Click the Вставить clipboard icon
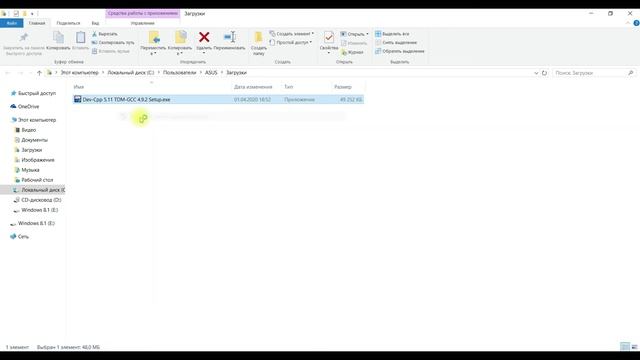The height and width of the screenshot is (360, 640). (80, 38)
